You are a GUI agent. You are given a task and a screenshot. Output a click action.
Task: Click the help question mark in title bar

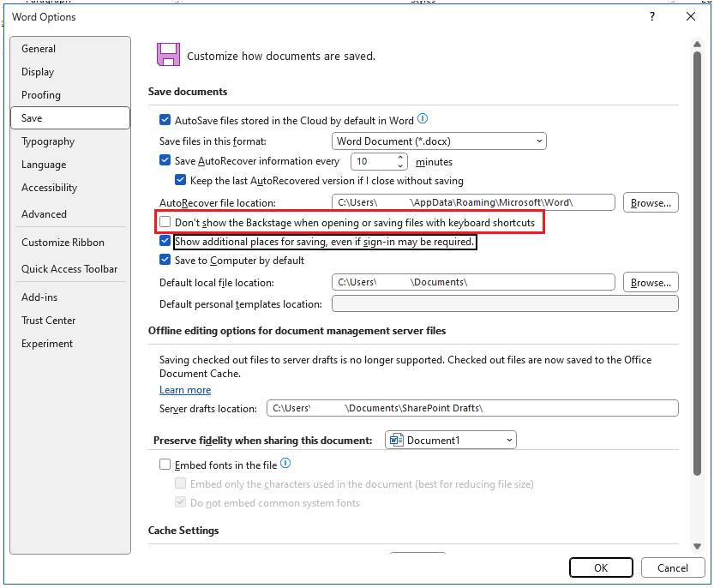[652, 17]
